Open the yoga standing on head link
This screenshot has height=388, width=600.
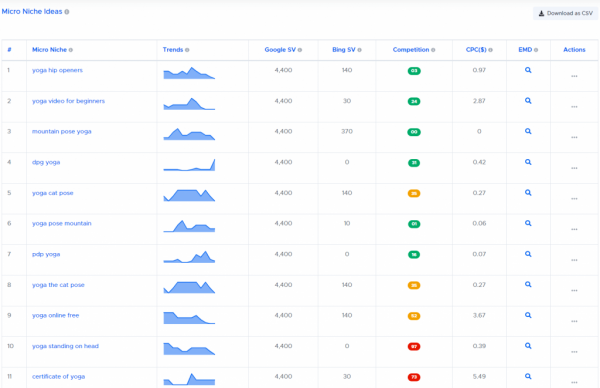pyautogui.click(x=65, y=346)
